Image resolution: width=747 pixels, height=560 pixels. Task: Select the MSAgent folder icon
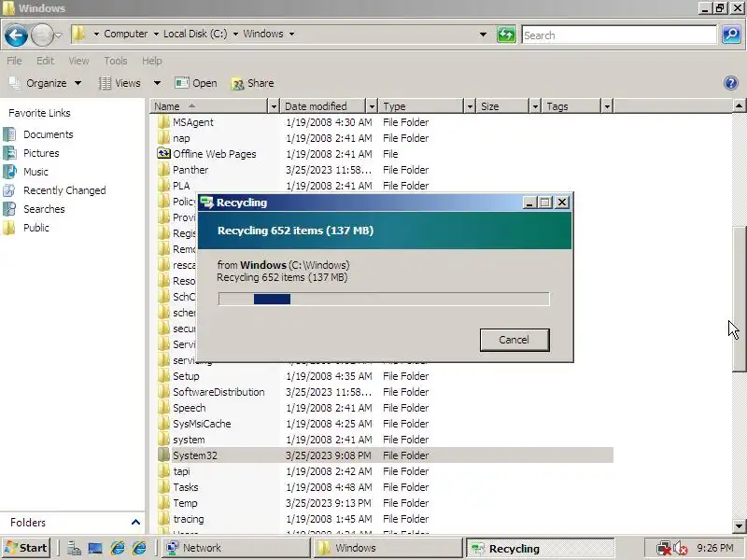coord(163,122)
